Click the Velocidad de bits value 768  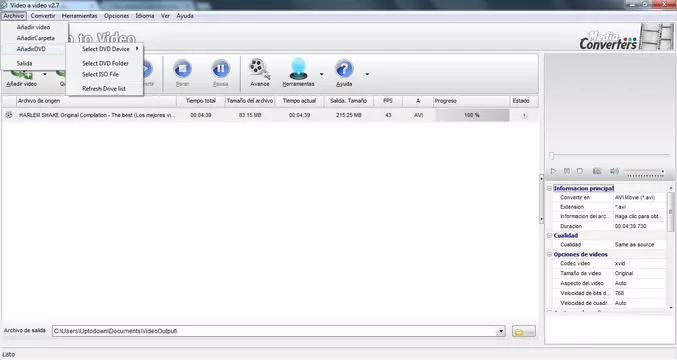pyautogui.click(x=619, y=293)
